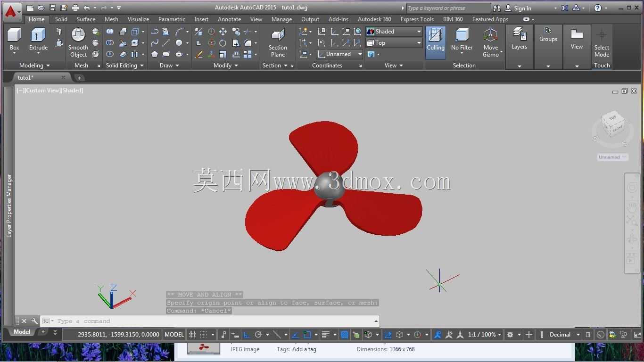Switch to the Solid ribbon tab

coord(61,19)
